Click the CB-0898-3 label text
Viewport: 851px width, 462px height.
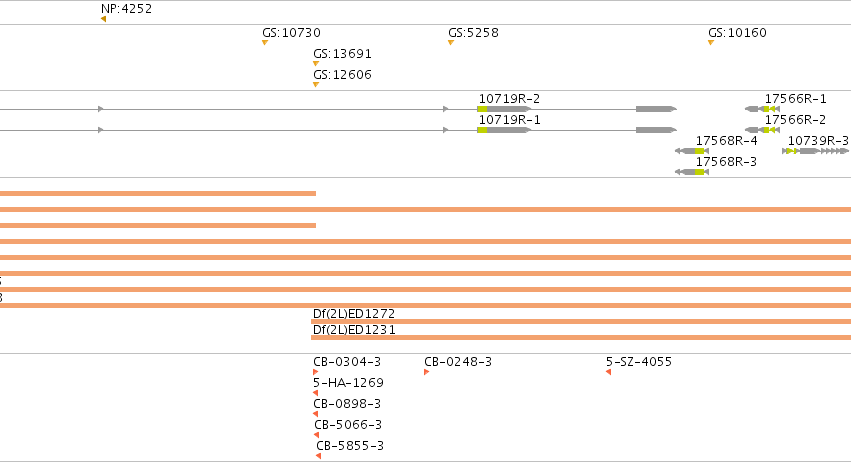point(347,403)
